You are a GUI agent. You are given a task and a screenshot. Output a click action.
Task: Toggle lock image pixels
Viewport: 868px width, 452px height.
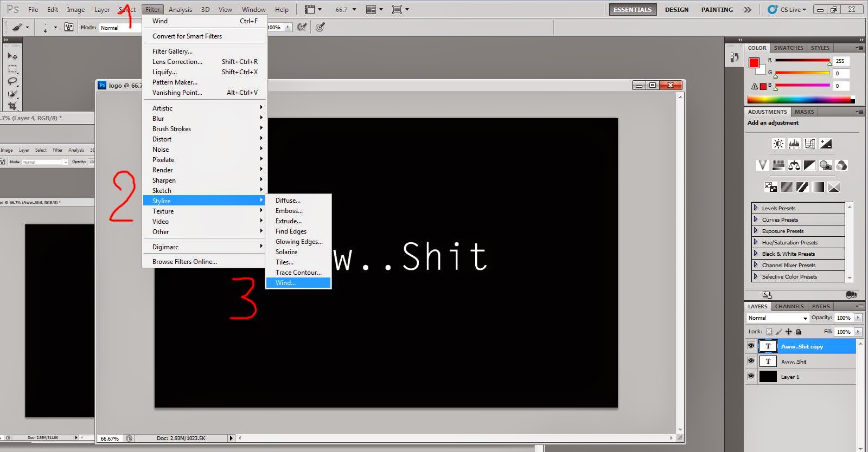pyautogui.click(x=779, y=332)
